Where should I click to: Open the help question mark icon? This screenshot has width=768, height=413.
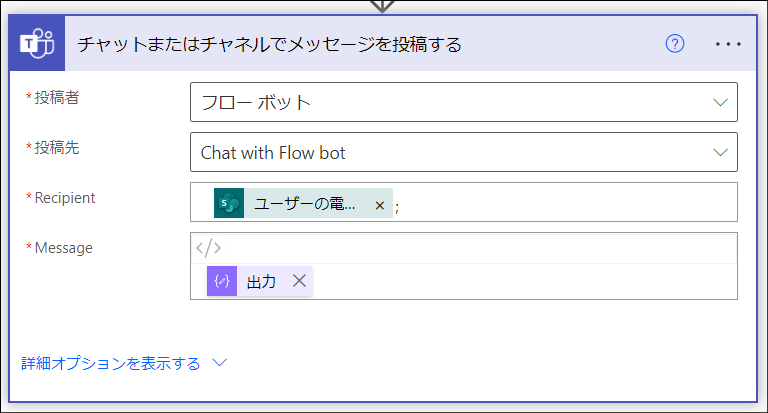[x=675, y=45]
